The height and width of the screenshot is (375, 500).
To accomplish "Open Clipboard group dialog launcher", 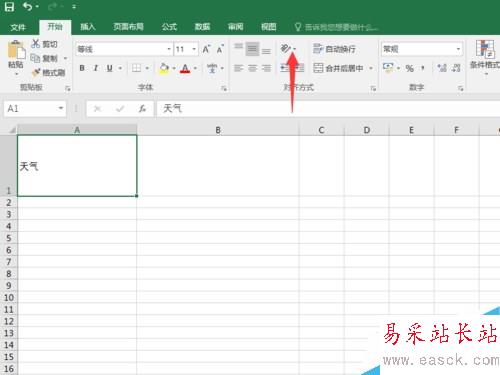I will (x=68, y=88).
